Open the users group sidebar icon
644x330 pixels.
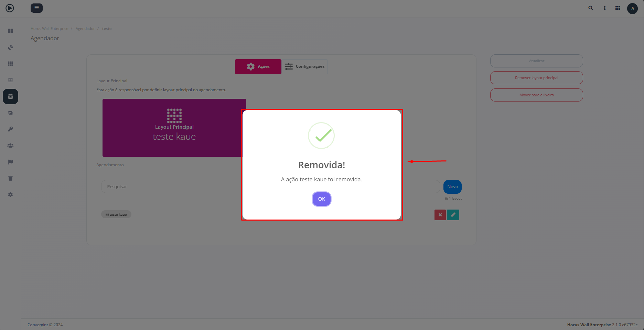[x=10, y=146]
